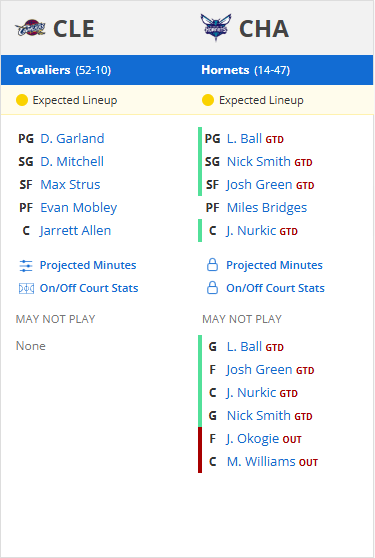Click the CLE team abbreviation header
The height and width of the screenshot is (558, 375).
click(74, 29)
